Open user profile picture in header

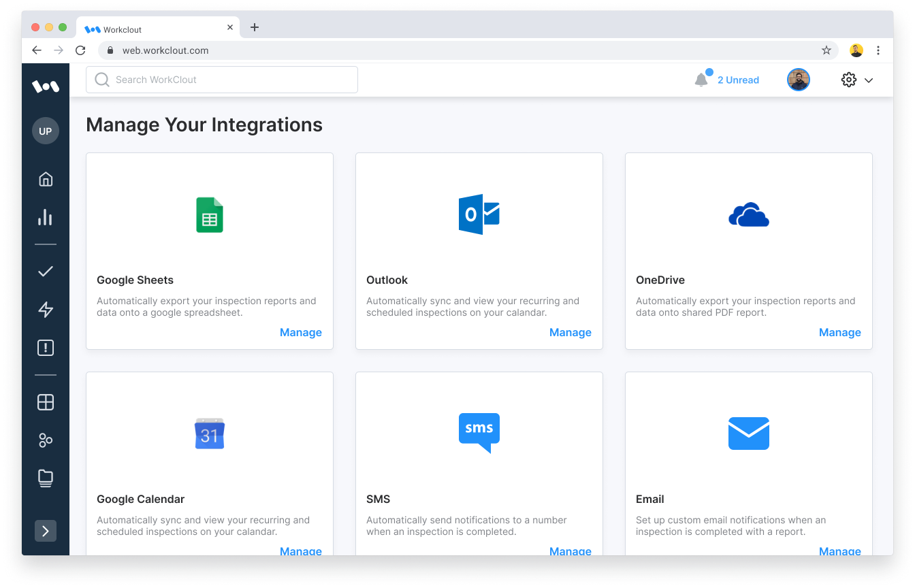[799, 80]
